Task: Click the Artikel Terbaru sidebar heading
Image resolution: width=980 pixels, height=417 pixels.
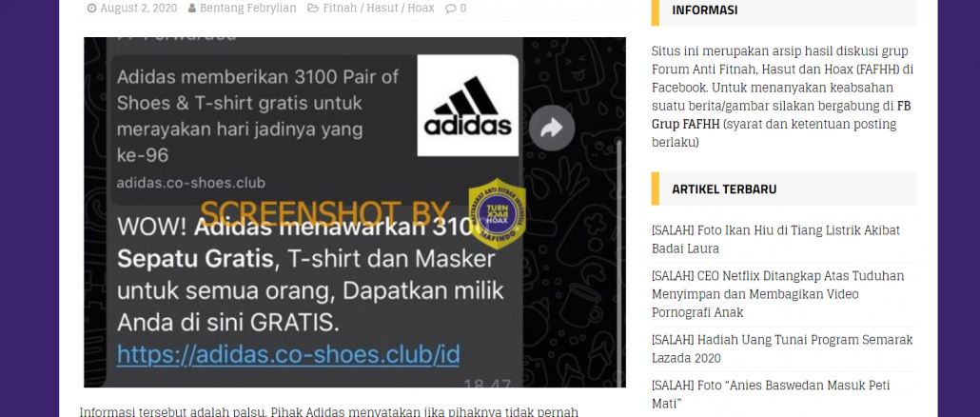Action: [724, 189]
